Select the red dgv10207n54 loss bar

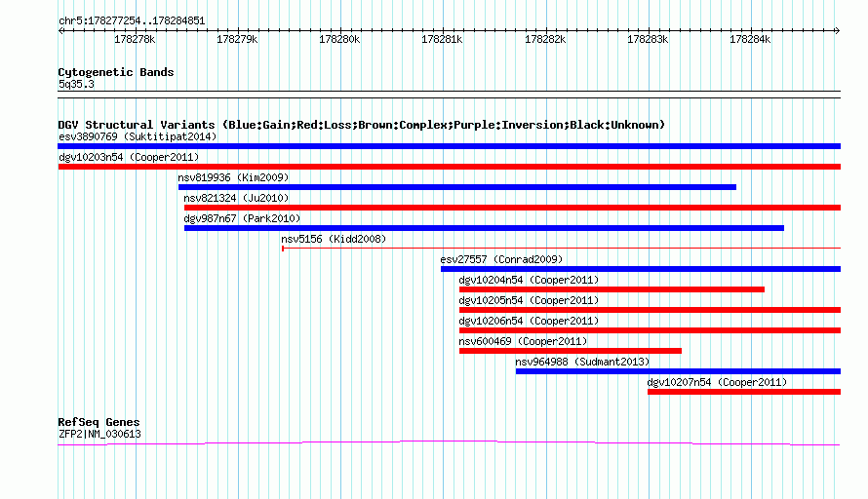click(744, 392)
